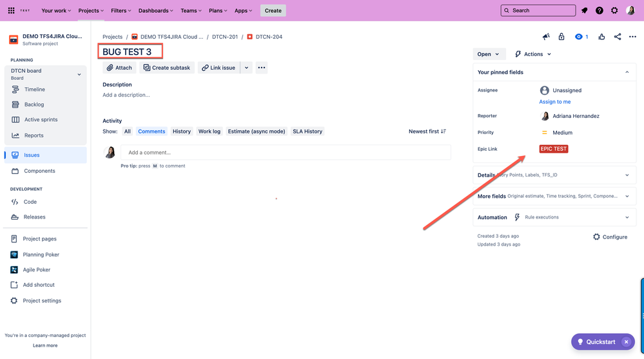Open the Open status dropdown
This screenshot has width=644, height=359.
pos(489,54)
